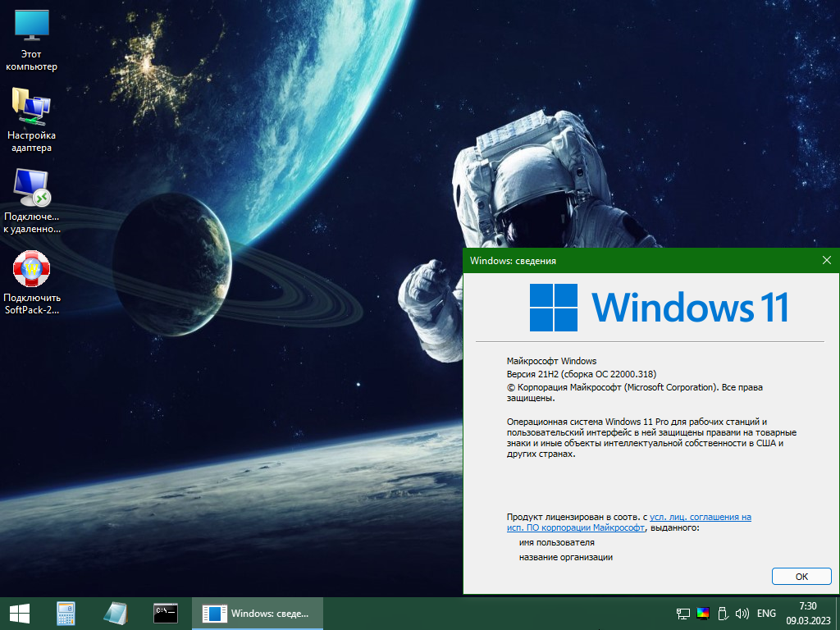
Task: Click the Windows 11 logo in the dialog
Action: tap(659, 308)
